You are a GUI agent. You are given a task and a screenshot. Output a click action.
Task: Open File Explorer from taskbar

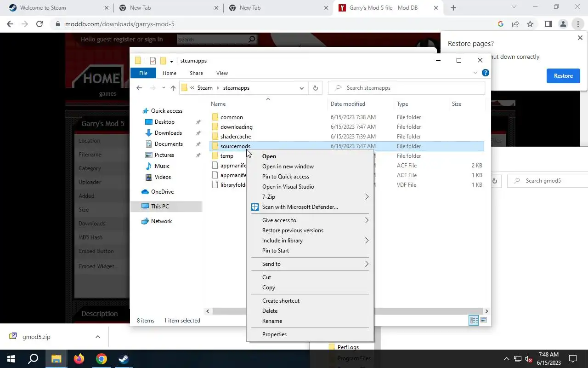pos(56,359)
